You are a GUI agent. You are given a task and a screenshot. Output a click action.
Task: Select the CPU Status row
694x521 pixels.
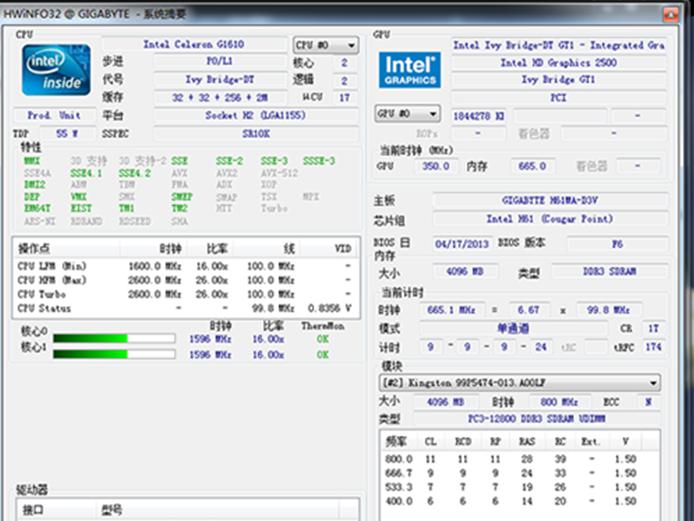185,308
